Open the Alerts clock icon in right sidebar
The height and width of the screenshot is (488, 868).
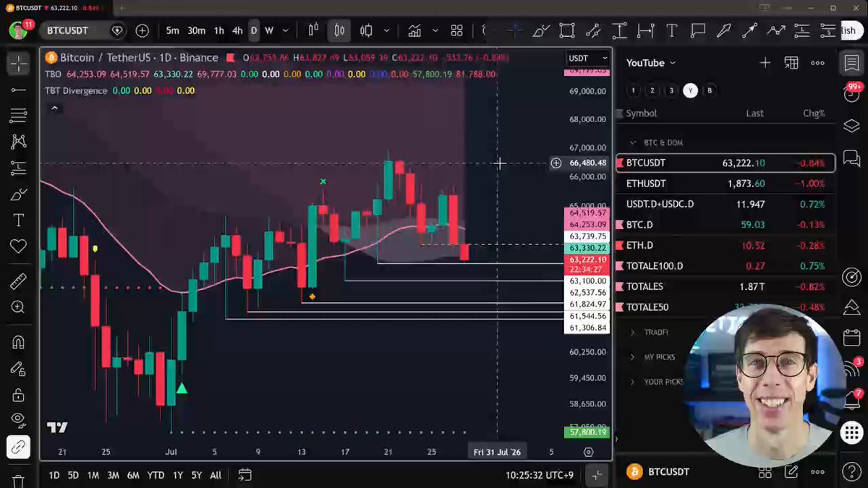click(x=851, y=92)
